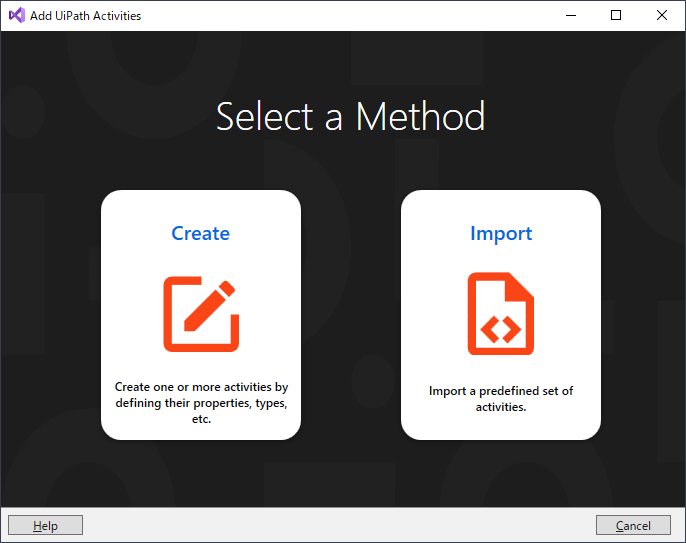Click 'Create one or more activities' description

click(x=201, y=403)
